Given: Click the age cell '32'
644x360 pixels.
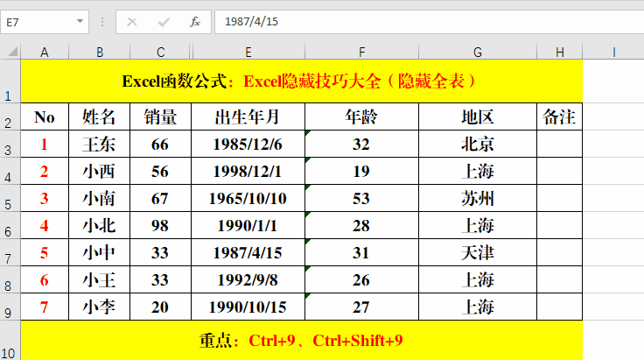Looking at the screenshot, I should pyautogui.click(x=361, y=144).
